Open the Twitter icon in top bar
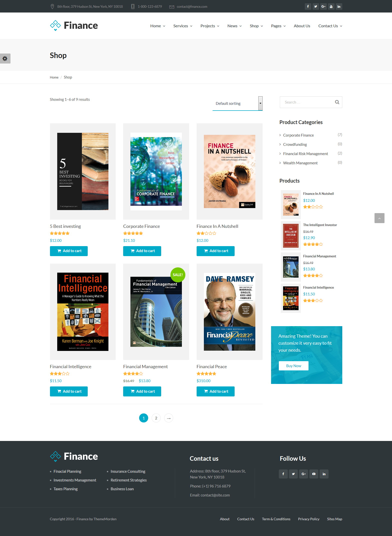The height and width of the screenshot is (536, 392). click(316, 7)
